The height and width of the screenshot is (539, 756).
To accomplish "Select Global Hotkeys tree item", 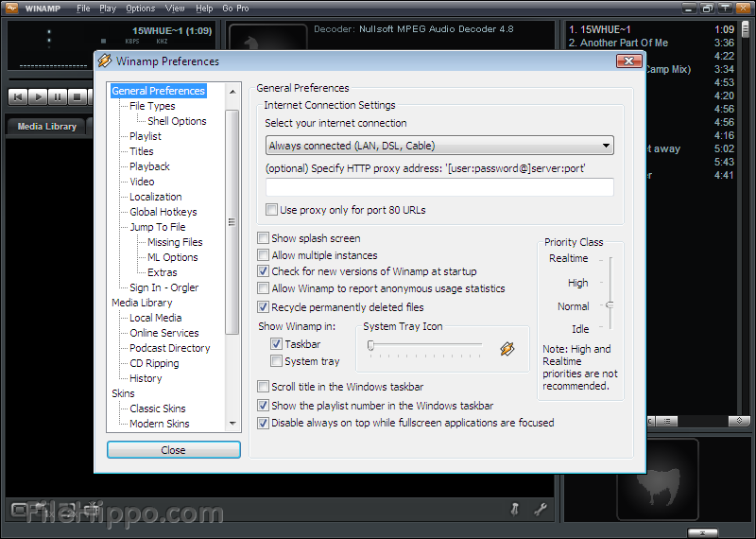I will [x=163, y=212].
